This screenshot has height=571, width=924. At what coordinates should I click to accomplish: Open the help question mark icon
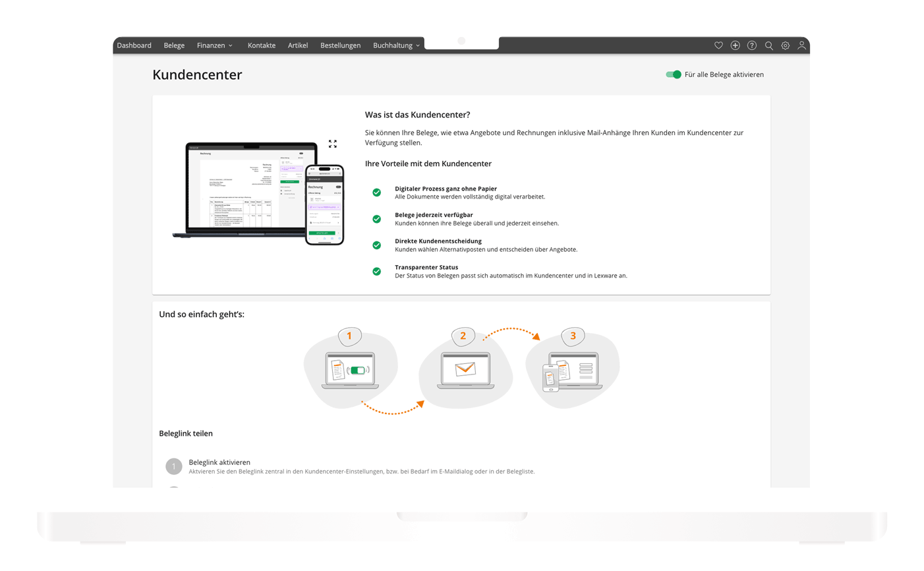[752, 45]
